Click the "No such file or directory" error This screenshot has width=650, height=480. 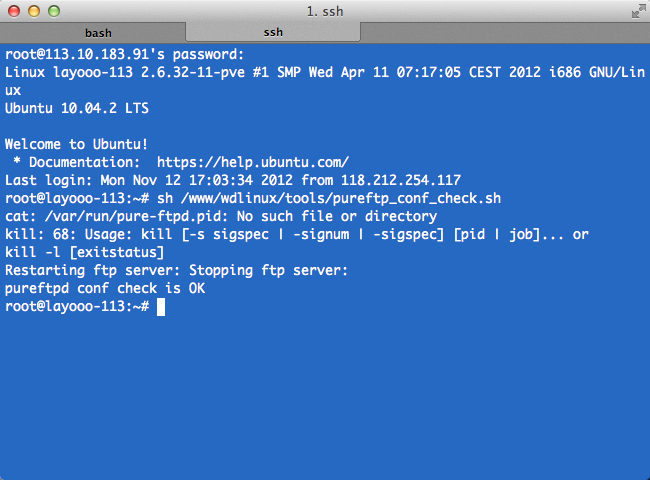coord(337,216)
